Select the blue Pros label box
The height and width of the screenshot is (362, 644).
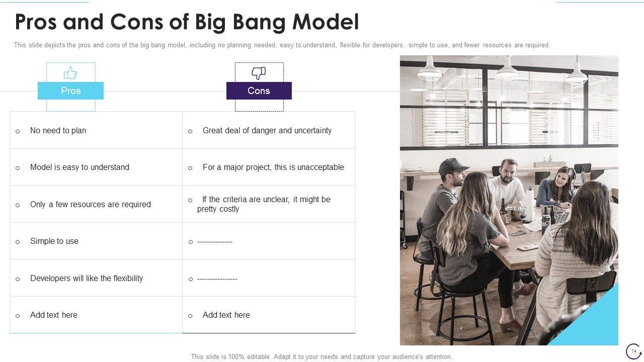(70, 91)
